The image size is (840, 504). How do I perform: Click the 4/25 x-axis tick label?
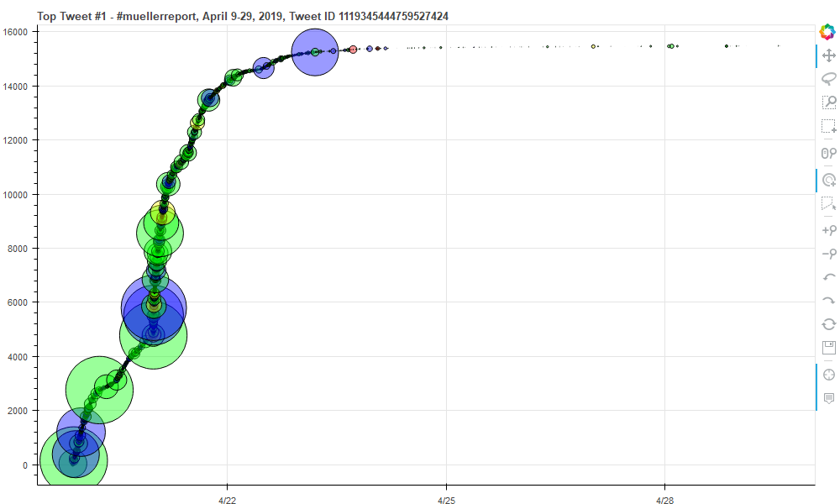point(446,500)
